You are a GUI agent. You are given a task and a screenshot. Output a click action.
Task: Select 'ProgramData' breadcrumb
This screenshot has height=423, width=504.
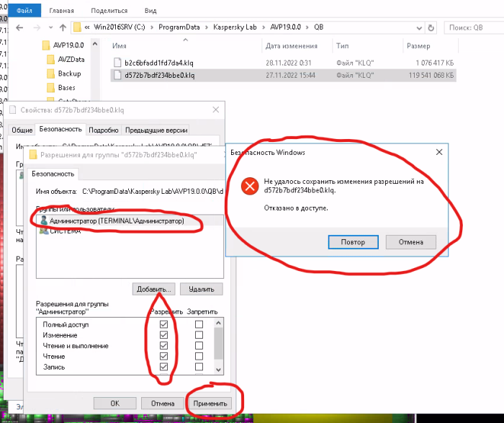click(x=179, y=27)
